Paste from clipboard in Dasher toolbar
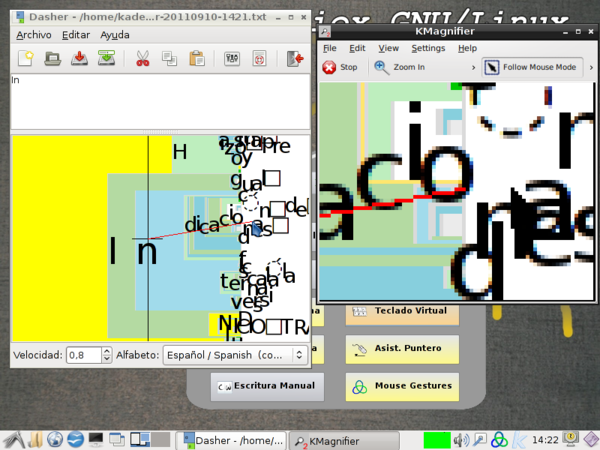Image resolution: width=600 pixels, height=450 pixels. point(197,59)
